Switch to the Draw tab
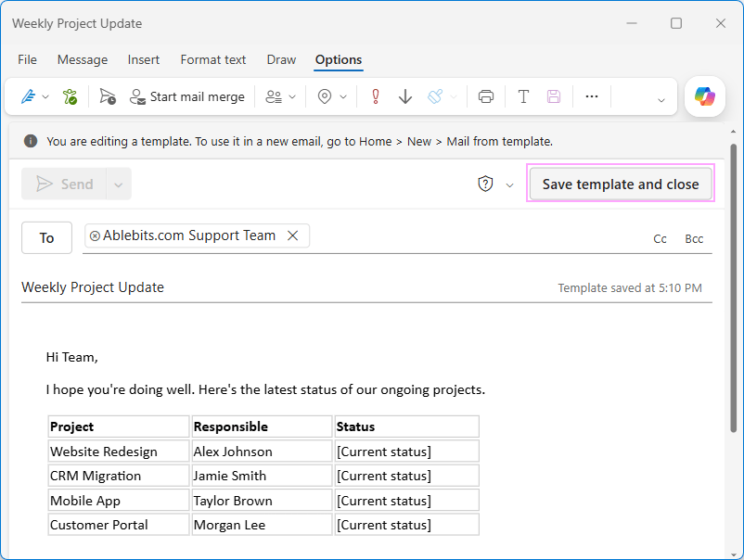The height and width of the screenshot is (560, 744). pos(281,59)
